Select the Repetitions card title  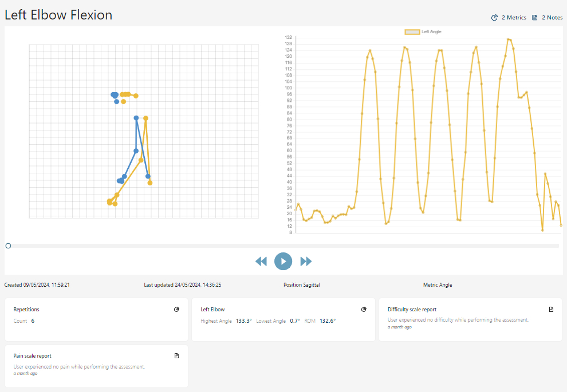pyautogui.click(x=26, y=309)
